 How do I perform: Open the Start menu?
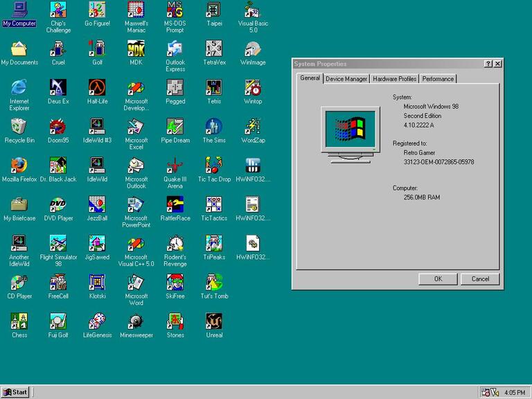(x=15, y=392)
